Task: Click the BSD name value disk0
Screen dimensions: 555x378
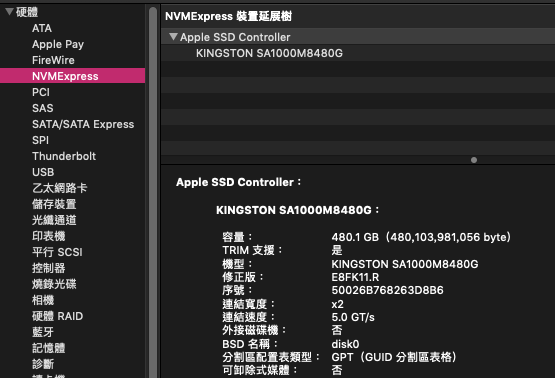Action: click(x=345, y=344)
